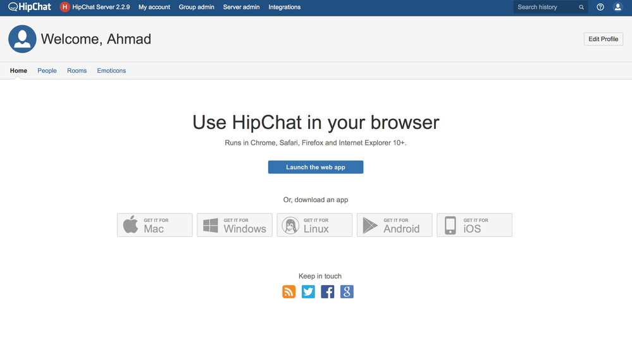The height and width of the screenshot is (364, 632).
Task: Click the HipChat logo in header
Action: 30,7
